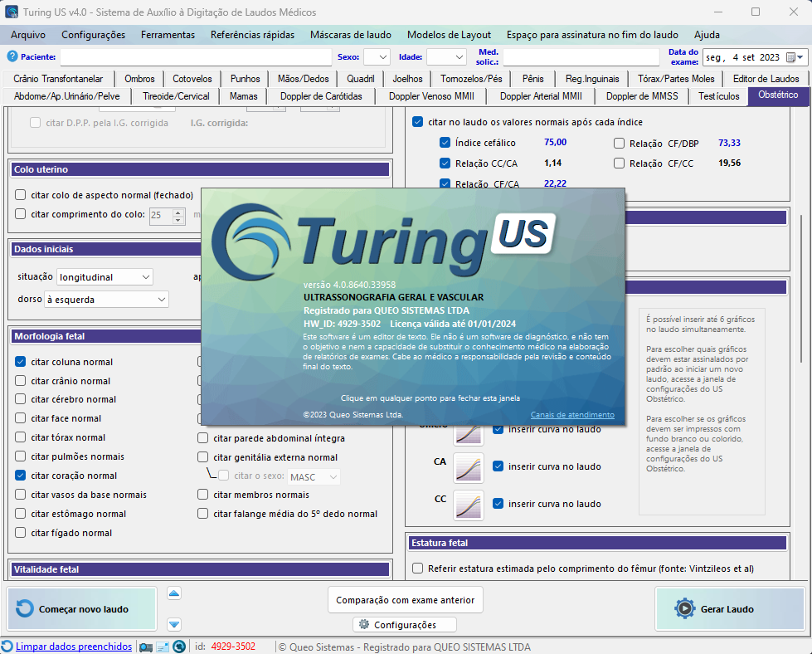The image size is (812, 654).
Task: Check citar cérebro normal
Action: (20, 399)
